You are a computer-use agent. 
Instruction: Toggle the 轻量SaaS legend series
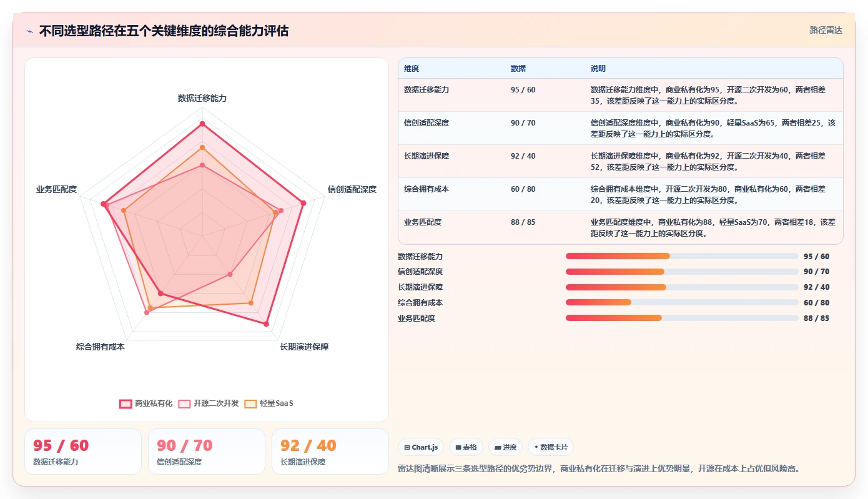click(269, 403)
